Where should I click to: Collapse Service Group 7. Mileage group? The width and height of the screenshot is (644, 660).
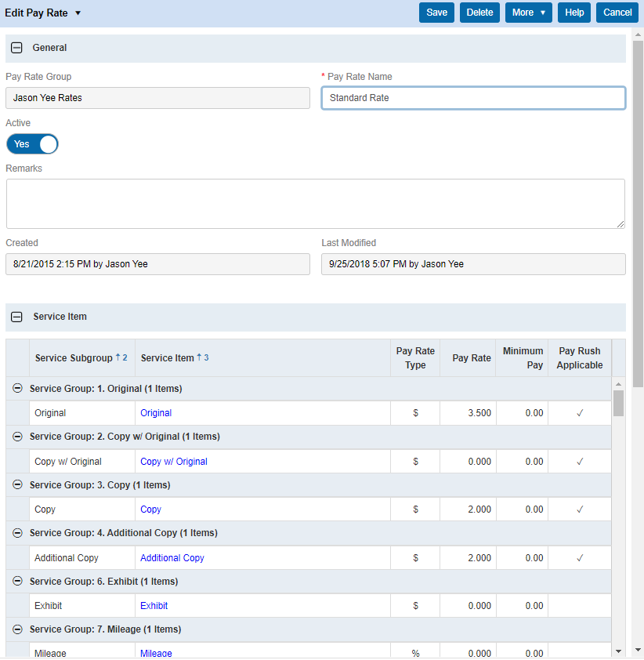click(18, 629)
